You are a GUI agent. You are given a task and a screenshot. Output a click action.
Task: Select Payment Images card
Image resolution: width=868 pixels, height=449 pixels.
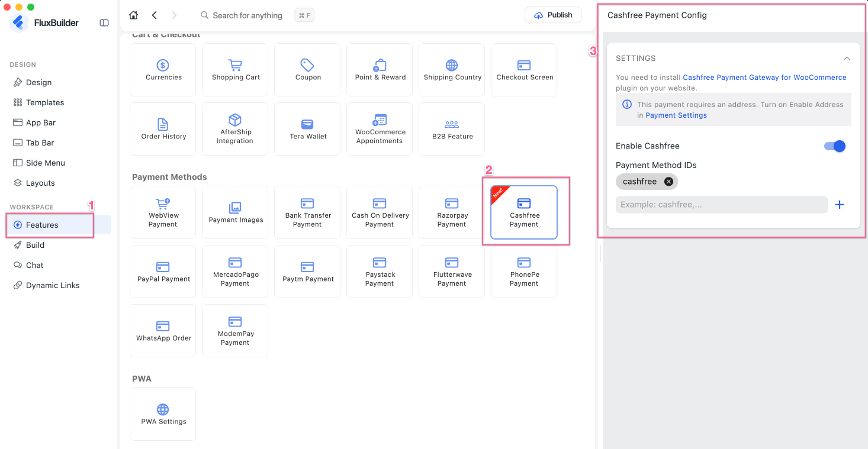click(x=235, y=212)
